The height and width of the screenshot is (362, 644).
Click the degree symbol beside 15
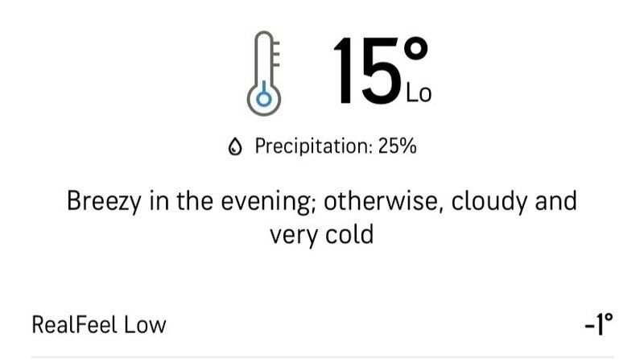(415, 52)
